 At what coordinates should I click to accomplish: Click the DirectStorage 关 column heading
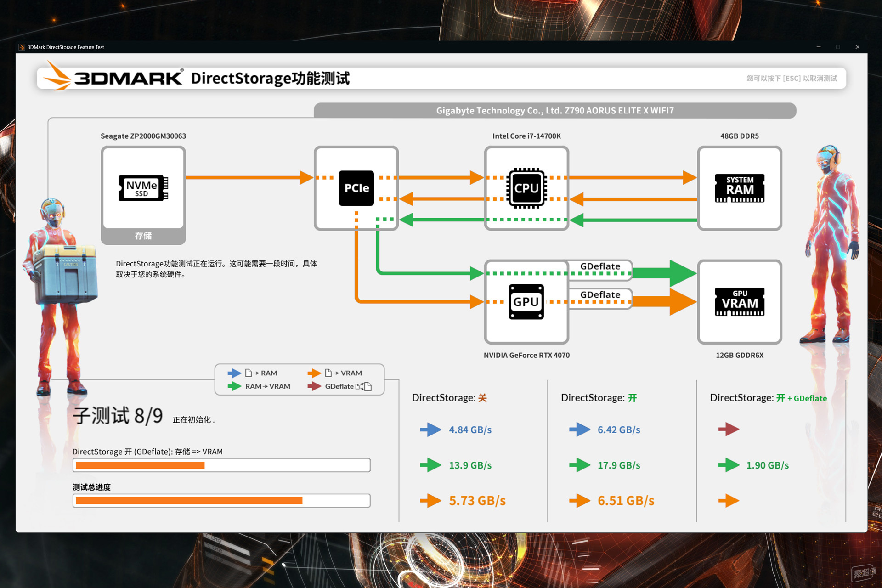click(x=449, y=398)
